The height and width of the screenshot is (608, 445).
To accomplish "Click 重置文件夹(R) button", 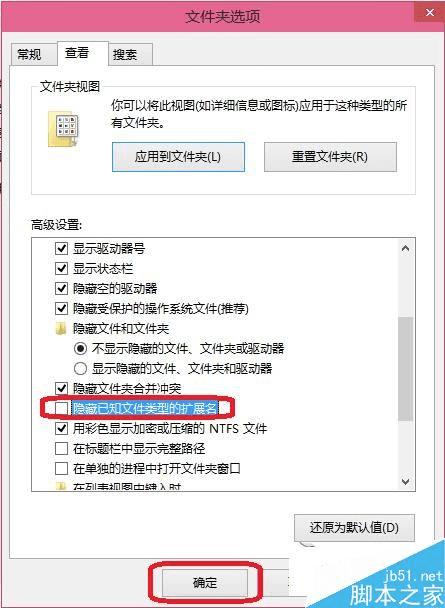I will (x=330, y=157).
